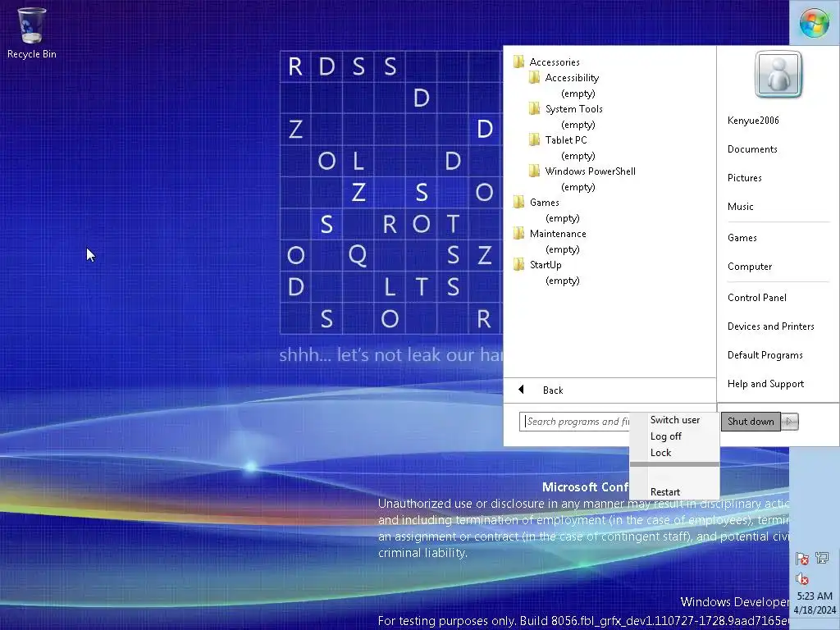Expand the Shut down options arrow
Viewport: 840px width, 630px height.
(x=790, y=422)
